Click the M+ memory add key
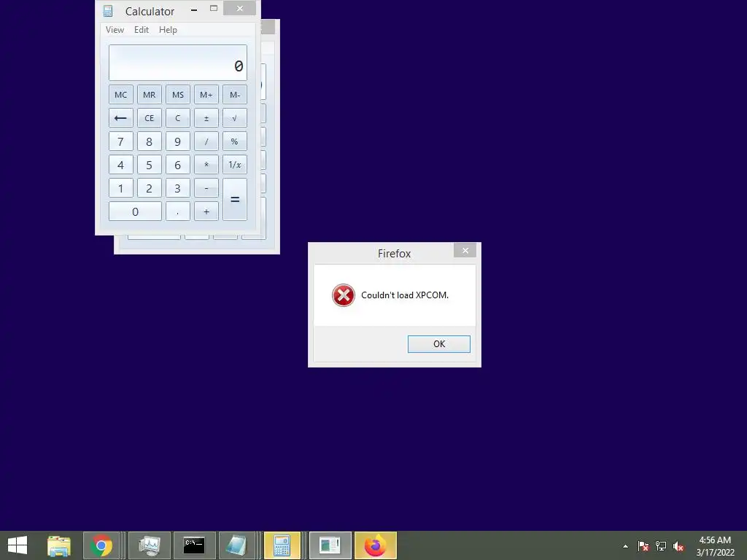The image size is (747, 560). tap(206, 94)
